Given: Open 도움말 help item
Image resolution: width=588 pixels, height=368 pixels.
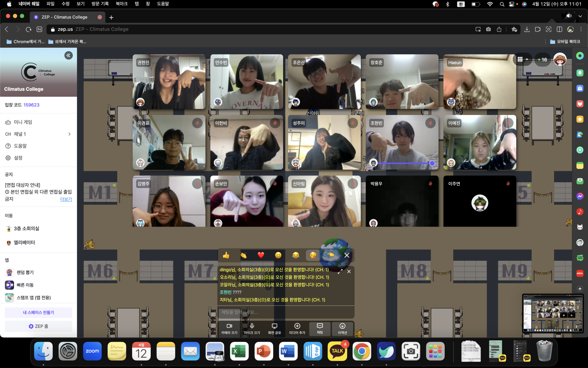Looking at the screenshot, I should [x=38, y=146].
